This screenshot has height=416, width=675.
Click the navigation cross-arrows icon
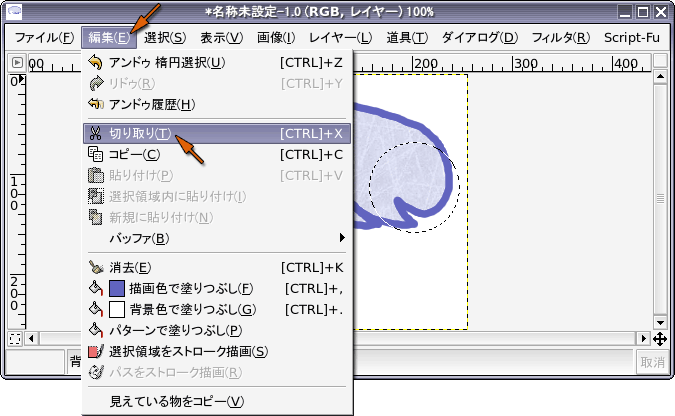[x=660, y=339]
